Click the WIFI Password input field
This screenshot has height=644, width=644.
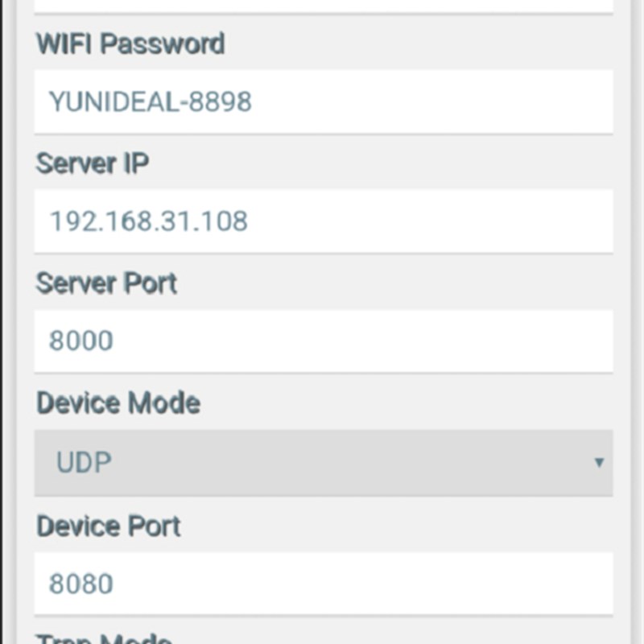tap(322, 101)
